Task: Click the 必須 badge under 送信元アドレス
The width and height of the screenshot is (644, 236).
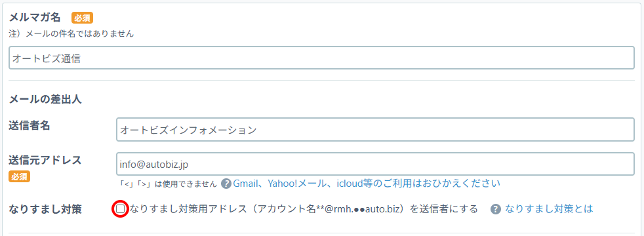Action: pos(19,177)
